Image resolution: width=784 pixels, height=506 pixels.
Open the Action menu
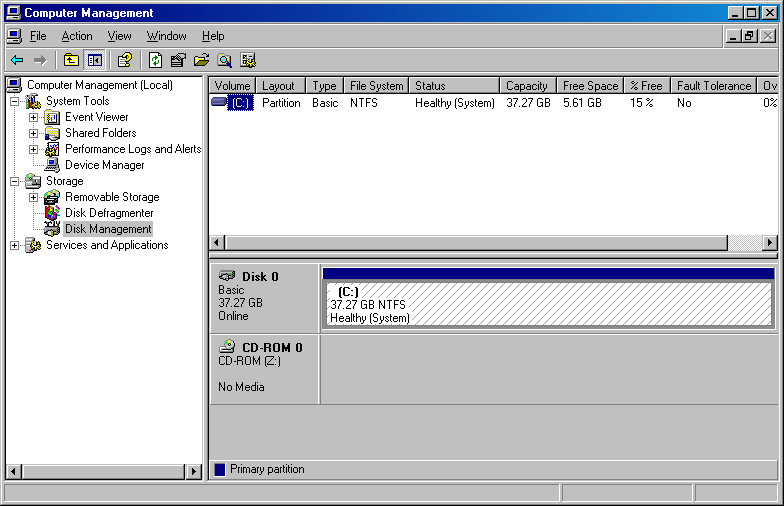click(77, 36)
